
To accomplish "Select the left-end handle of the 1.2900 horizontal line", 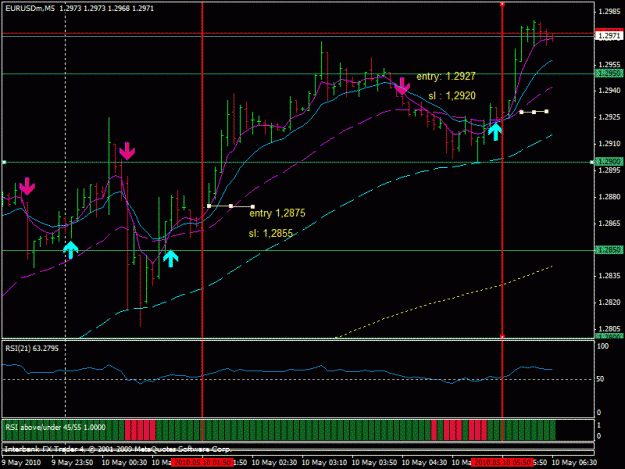I will pos(4,162).
